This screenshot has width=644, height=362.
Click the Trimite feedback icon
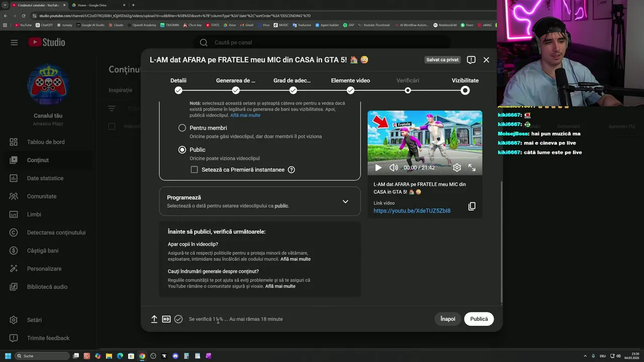click(x=14, y=338)
